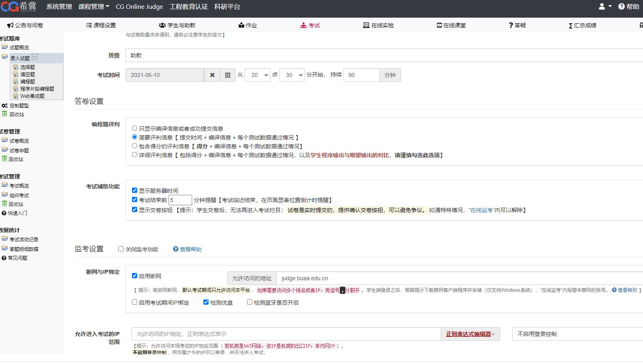Open 程序片段编程题 entry
The width and height of the screenshot is (643, 364).
37,89
